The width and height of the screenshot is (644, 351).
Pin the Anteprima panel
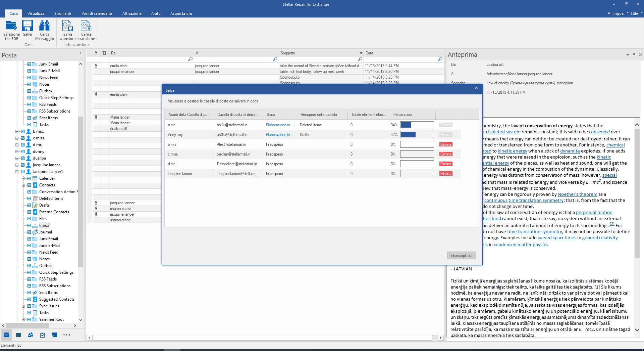pyautogui.click(x=634, y=54)
